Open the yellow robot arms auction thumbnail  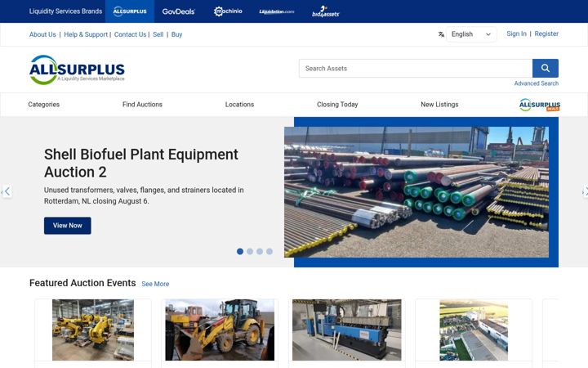pyautogui.click(x=93, y=330)
